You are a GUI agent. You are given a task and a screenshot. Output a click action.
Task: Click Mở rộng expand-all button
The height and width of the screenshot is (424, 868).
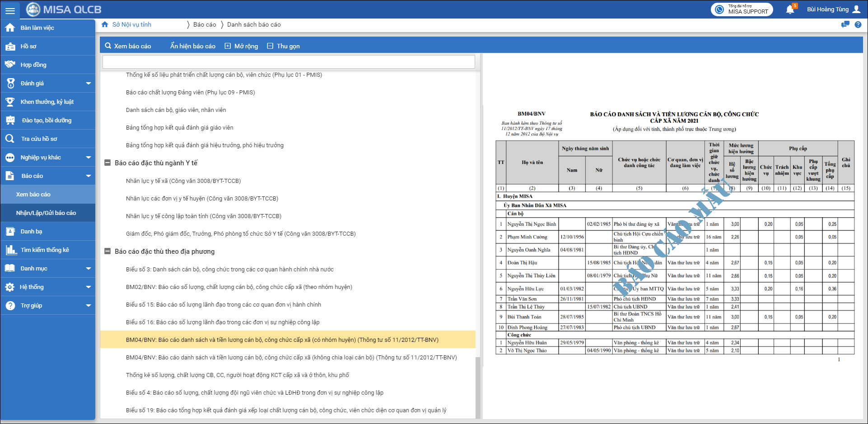(241, 46)
